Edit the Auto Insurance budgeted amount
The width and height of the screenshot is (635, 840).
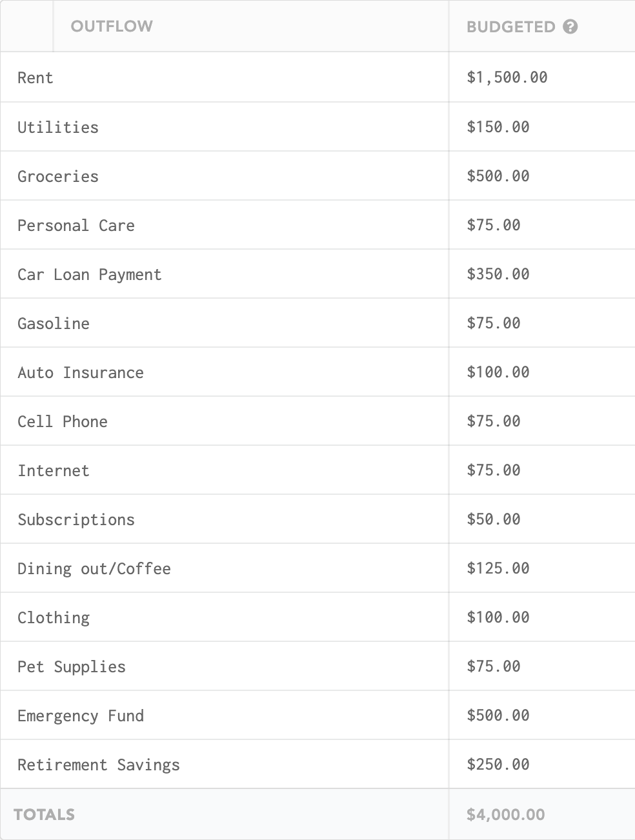498,372
